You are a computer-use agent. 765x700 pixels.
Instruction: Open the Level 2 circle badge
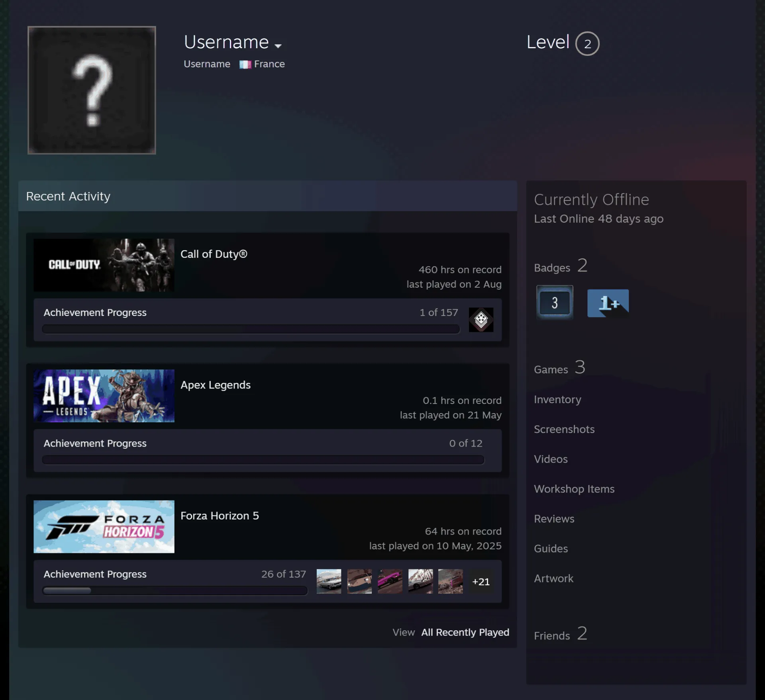[x=587, y=43]
